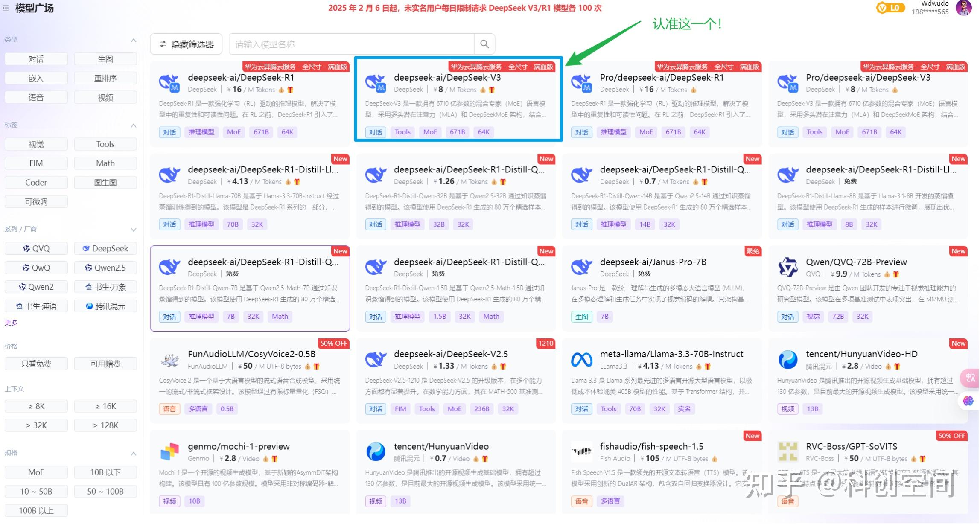Click the brain assistant floating icon
Screen dimensions: 980x524
968,401
